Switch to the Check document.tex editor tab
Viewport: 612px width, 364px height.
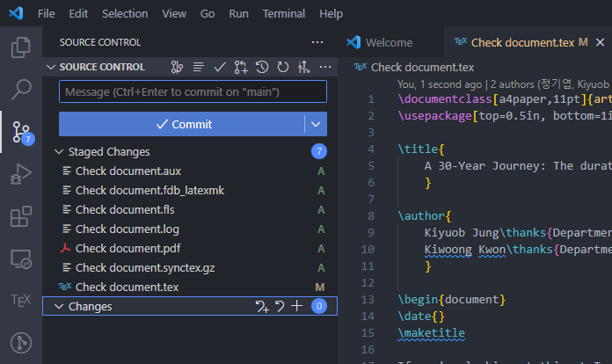[x=522, y=42]
